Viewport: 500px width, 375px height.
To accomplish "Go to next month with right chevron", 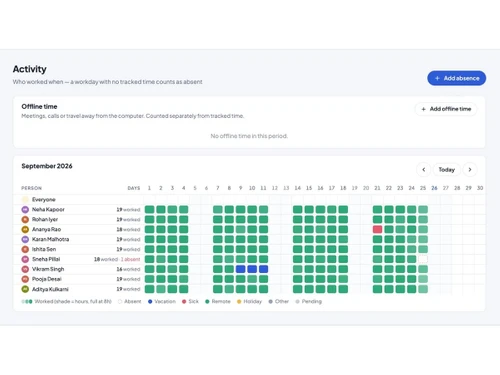I will tap(470, 169).
